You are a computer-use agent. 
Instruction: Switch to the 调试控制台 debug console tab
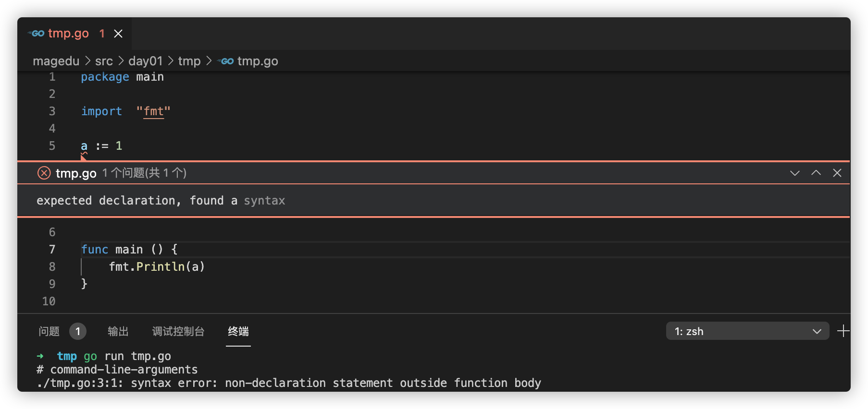pos(178,331)
